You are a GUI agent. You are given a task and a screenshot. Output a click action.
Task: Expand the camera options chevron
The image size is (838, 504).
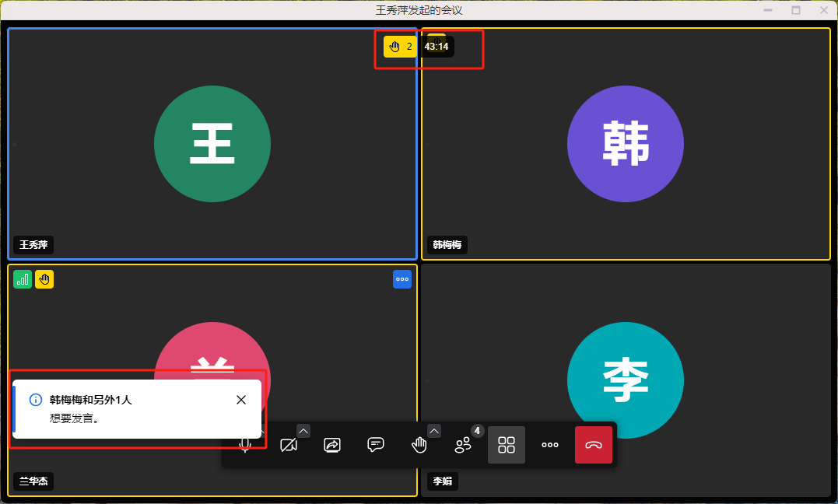tap(303, 431)
